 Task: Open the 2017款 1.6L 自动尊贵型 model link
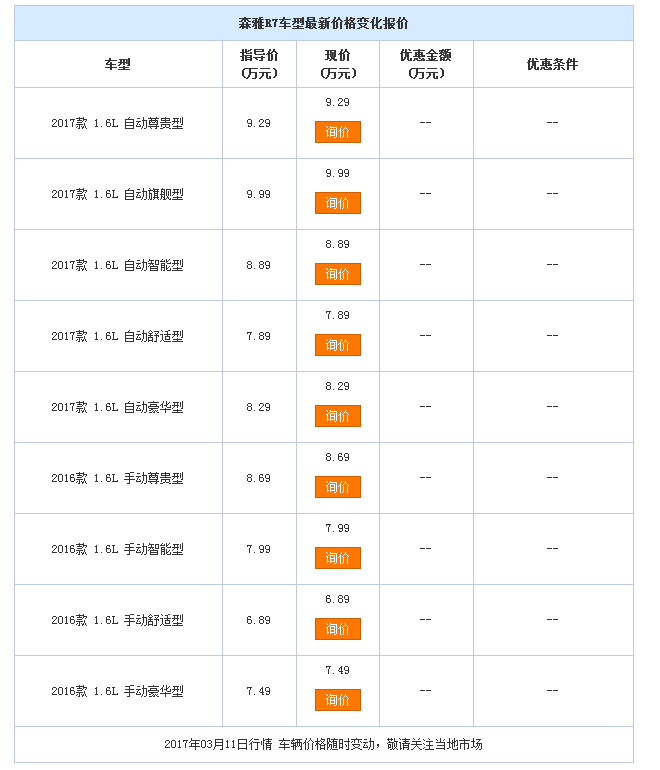(x=117, y=123)
